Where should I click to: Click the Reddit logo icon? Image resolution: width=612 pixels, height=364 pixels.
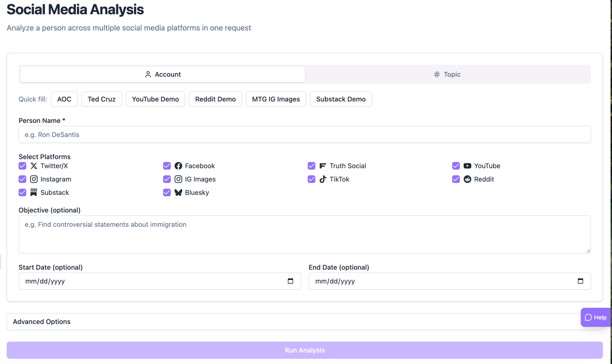pos(467,179)
